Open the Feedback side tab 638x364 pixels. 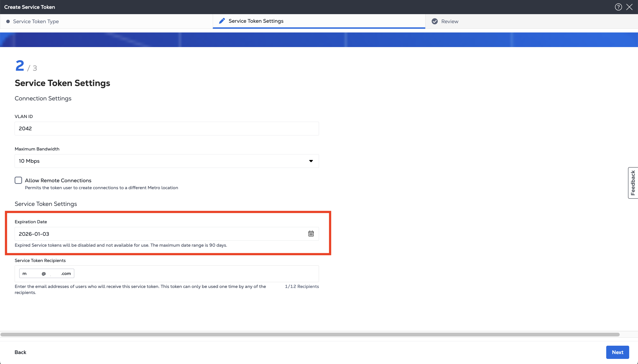point(633,183)
